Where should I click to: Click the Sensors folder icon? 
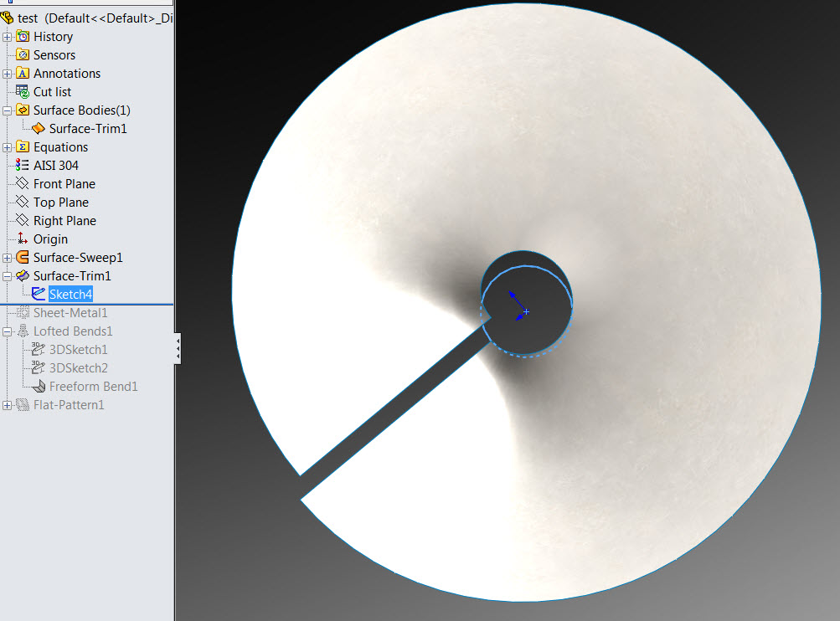tap(23, 54)
